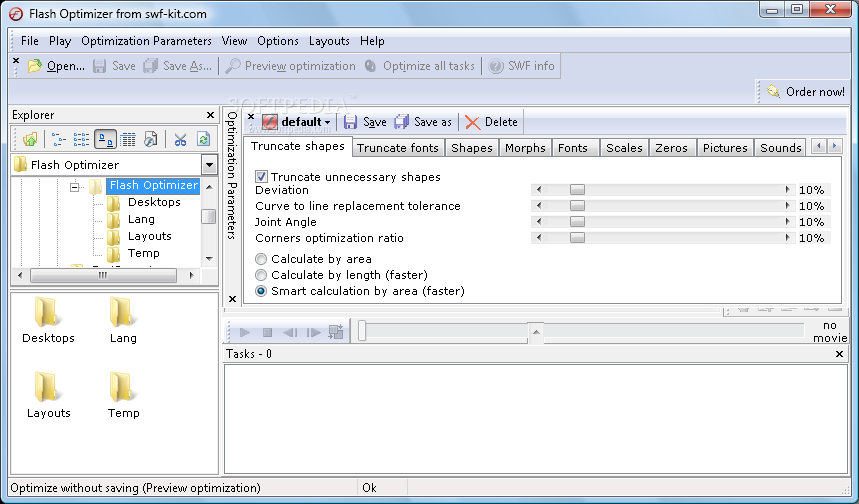Screen dimensions: 859x504
Task: Click the tree vertical scrollbar down arrow
Action: pyautogui.click(x=209, y=259)
